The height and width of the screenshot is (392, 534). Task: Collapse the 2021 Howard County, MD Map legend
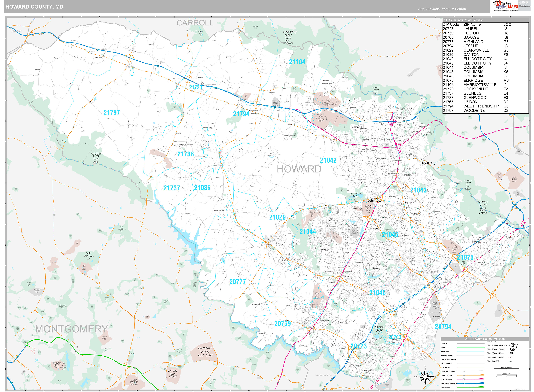point(485,339)
